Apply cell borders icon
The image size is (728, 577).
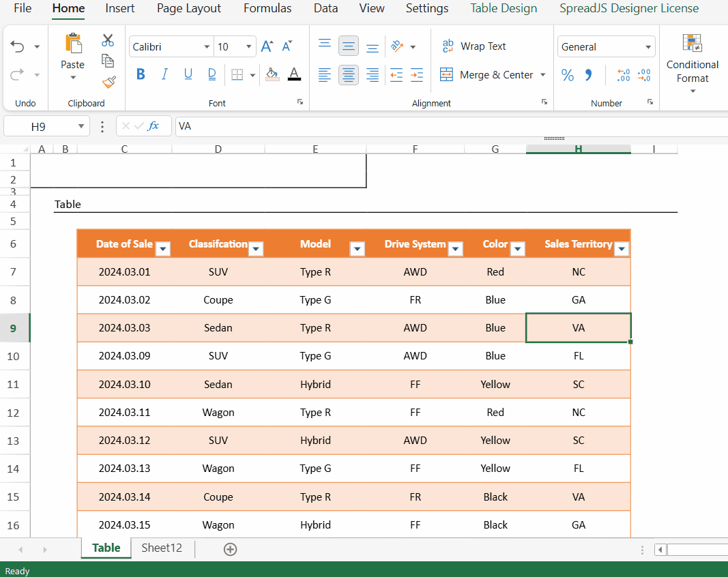[x=237, y=75]
